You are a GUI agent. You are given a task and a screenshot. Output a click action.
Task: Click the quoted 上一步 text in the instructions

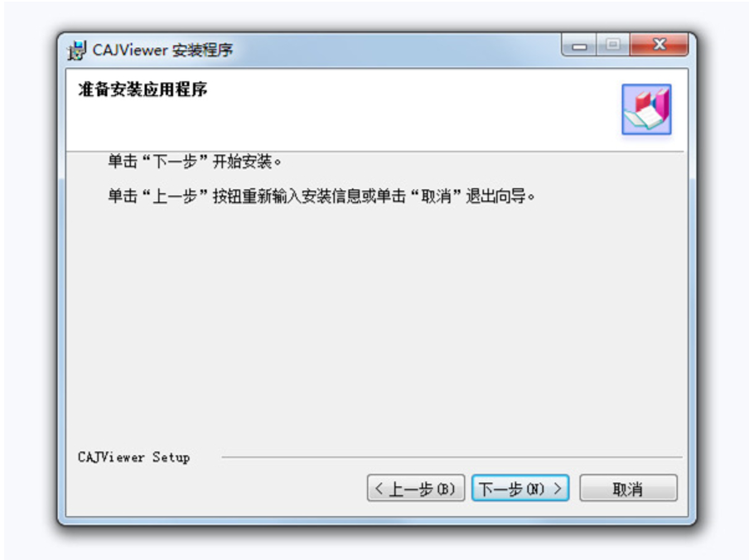pos(174,196)
